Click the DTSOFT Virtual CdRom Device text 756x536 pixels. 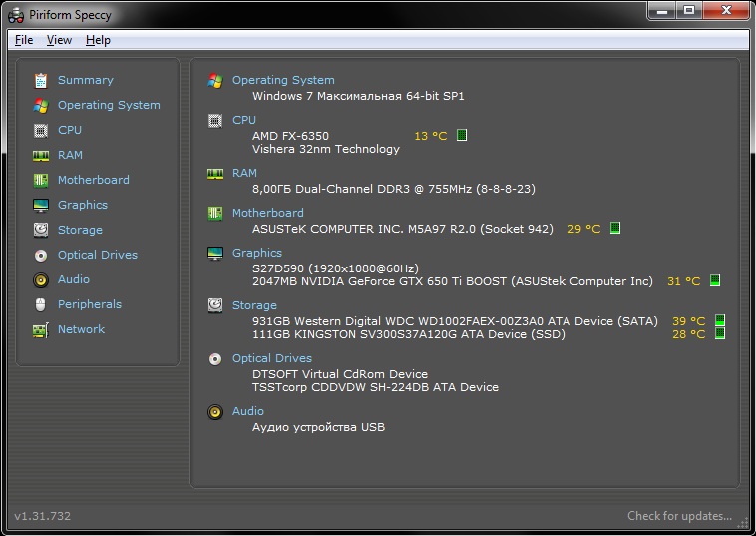tap(340, 374)
